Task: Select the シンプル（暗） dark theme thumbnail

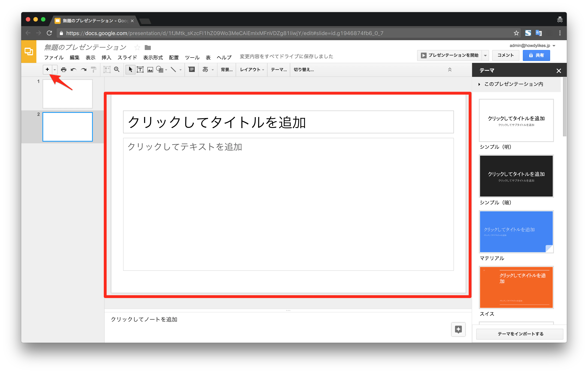Action: [516, 176]
